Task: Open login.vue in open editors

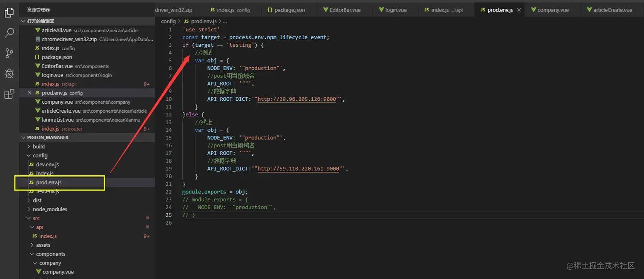Action: pos(87,75)
